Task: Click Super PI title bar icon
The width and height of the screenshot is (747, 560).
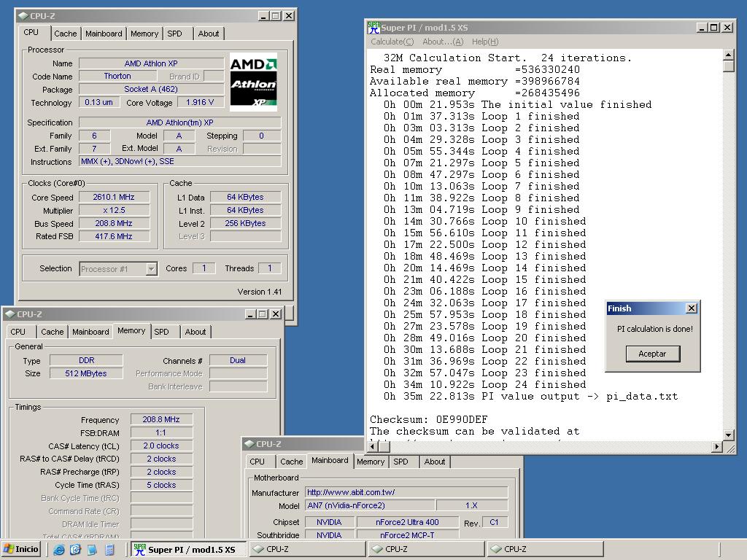Action: click(x=373, y=28)
